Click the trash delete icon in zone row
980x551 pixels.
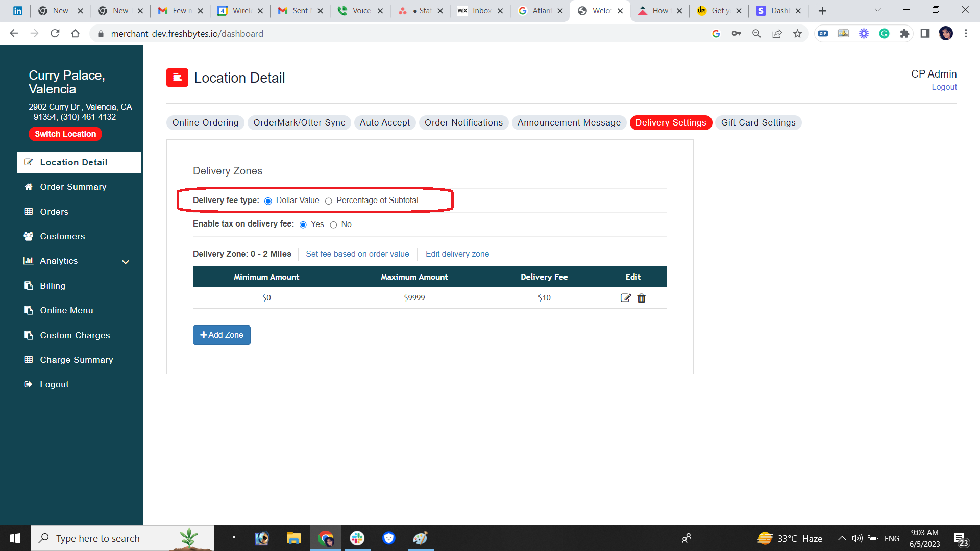(642, 298)
